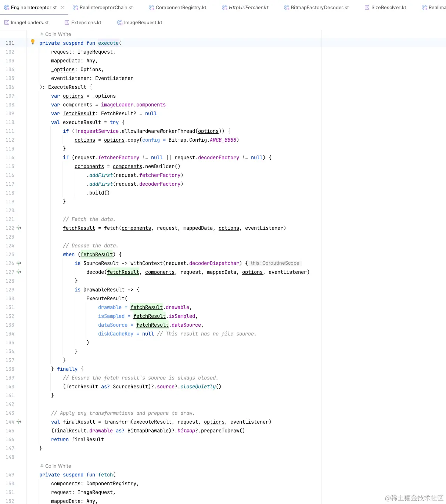This screenshot has width=446, height=504.
Task: Click the 'when' keyword on line 125
Action: coord(69,254)
